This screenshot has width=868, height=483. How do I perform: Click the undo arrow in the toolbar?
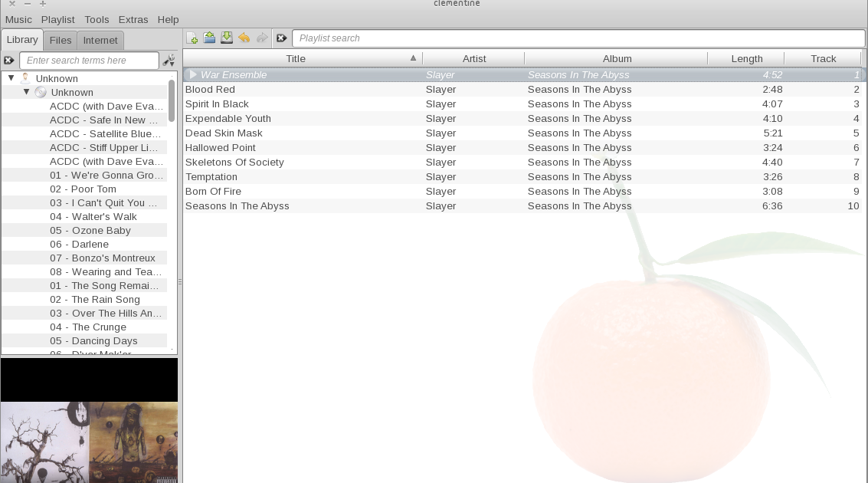click(244, 37)
